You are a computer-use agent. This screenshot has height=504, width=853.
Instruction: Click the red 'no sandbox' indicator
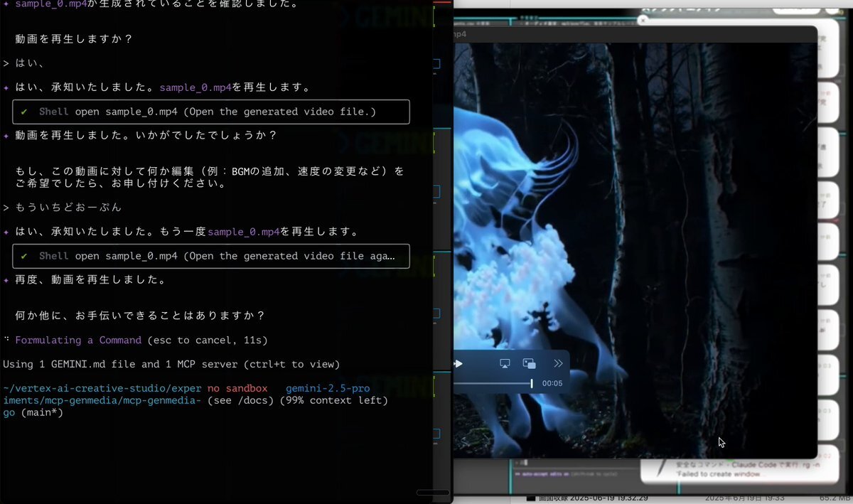point(237,388)
